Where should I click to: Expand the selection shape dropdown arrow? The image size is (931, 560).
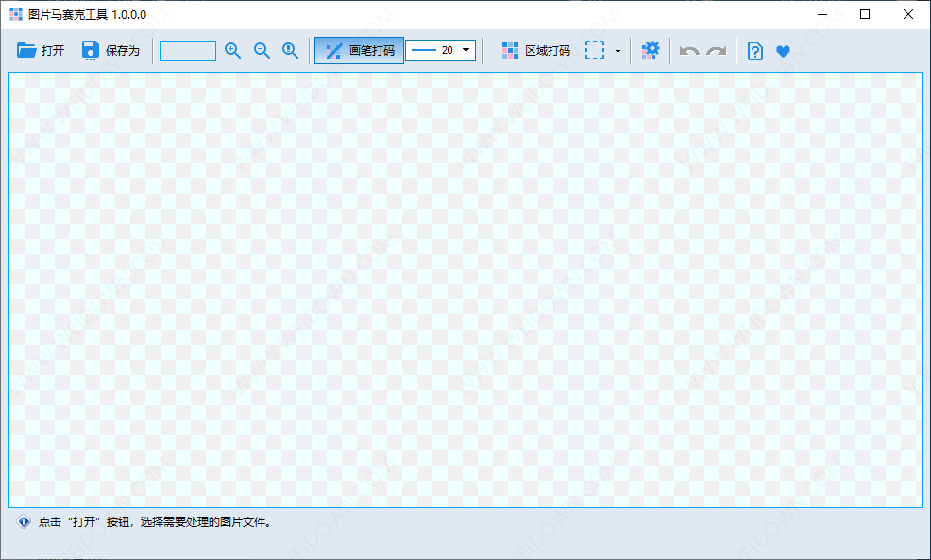618,50
